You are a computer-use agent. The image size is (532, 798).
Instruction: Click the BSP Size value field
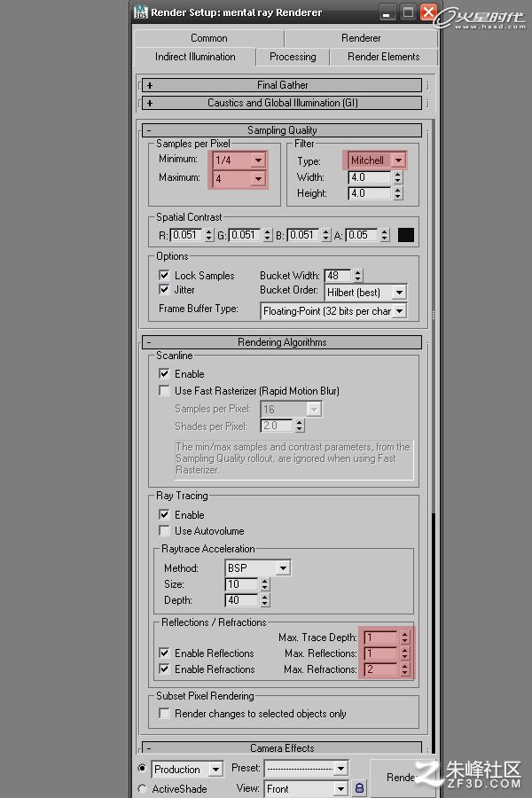[241, 584]
